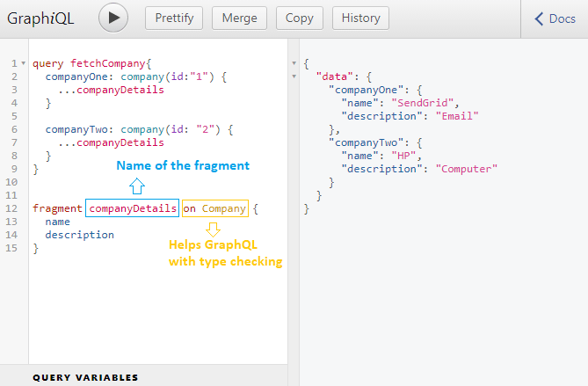Collapse the fetchCompany query at line 1

coord(23,64)
